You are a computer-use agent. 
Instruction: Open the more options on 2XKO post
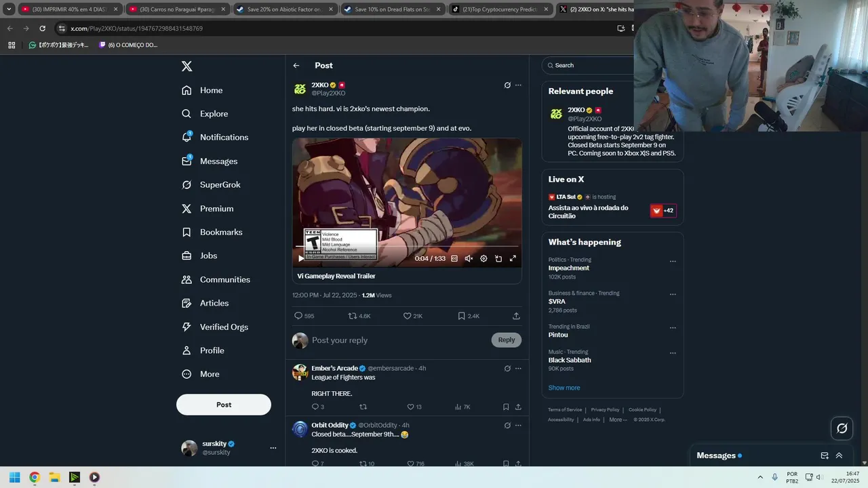(x=518, y=85)
